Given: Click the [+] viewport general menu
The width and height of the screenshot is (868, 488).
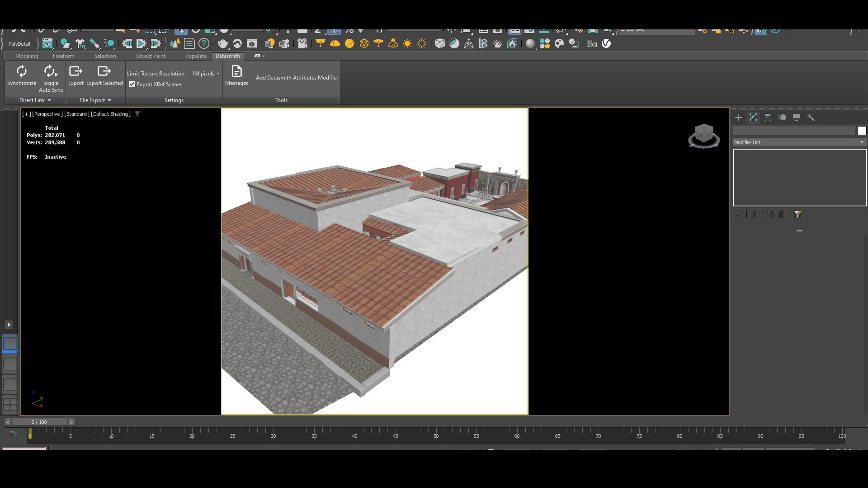Looking at the screenshot, I should click(26, 114).
